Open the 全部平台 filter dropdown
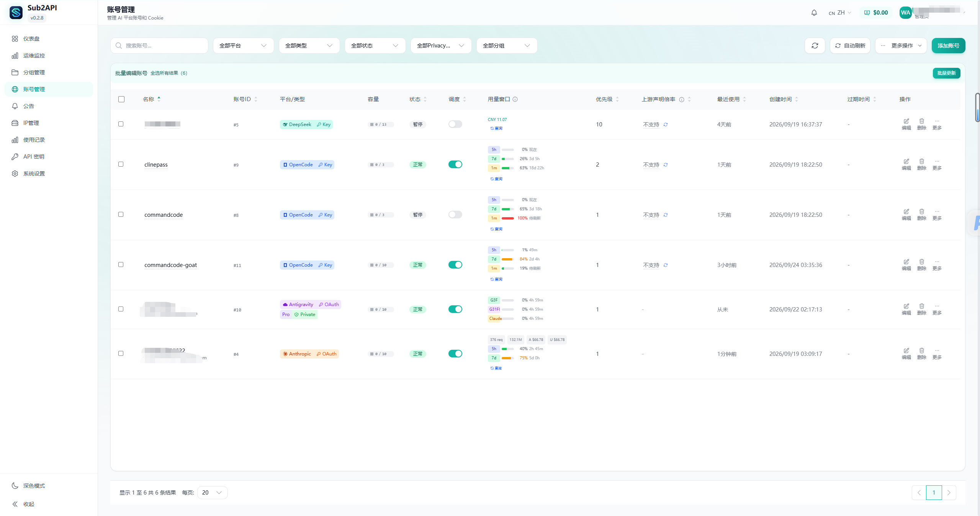The width and height of the screenshot is (980, 516). tap(243, 46)
